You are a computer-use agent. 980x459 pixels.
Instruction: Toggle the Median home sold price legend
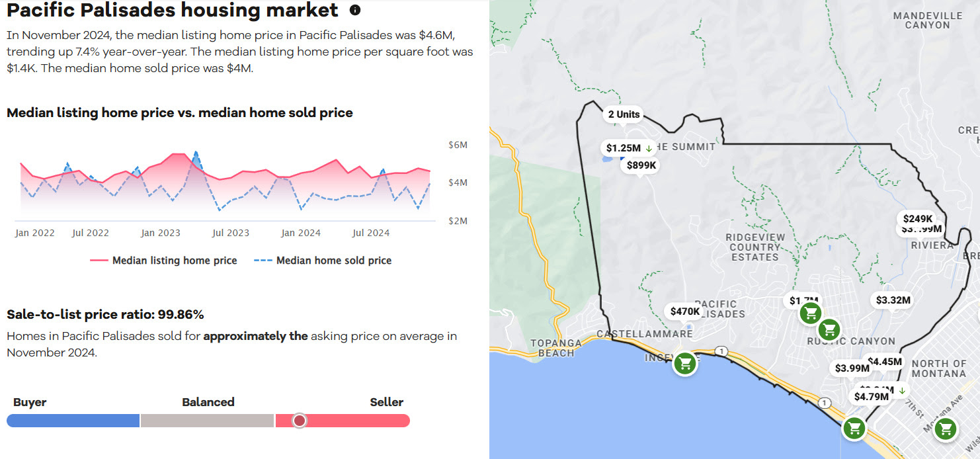(x=323, y=261)
